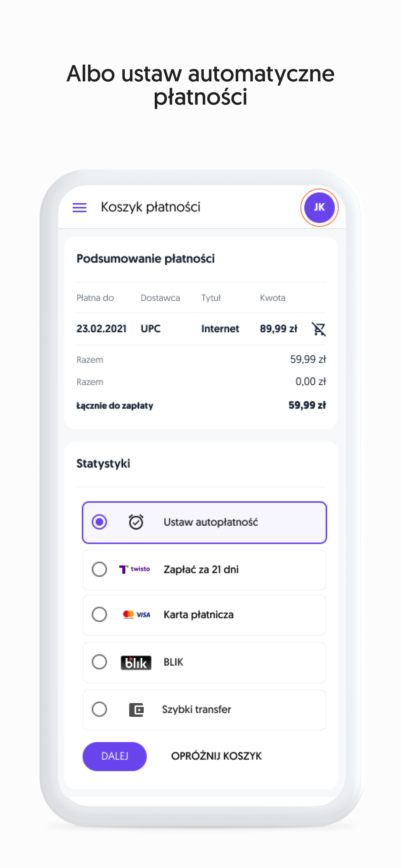Viewport: 401px width, 868px height.
Task: Select the BLIK radio button
Action: click(99, 662)
